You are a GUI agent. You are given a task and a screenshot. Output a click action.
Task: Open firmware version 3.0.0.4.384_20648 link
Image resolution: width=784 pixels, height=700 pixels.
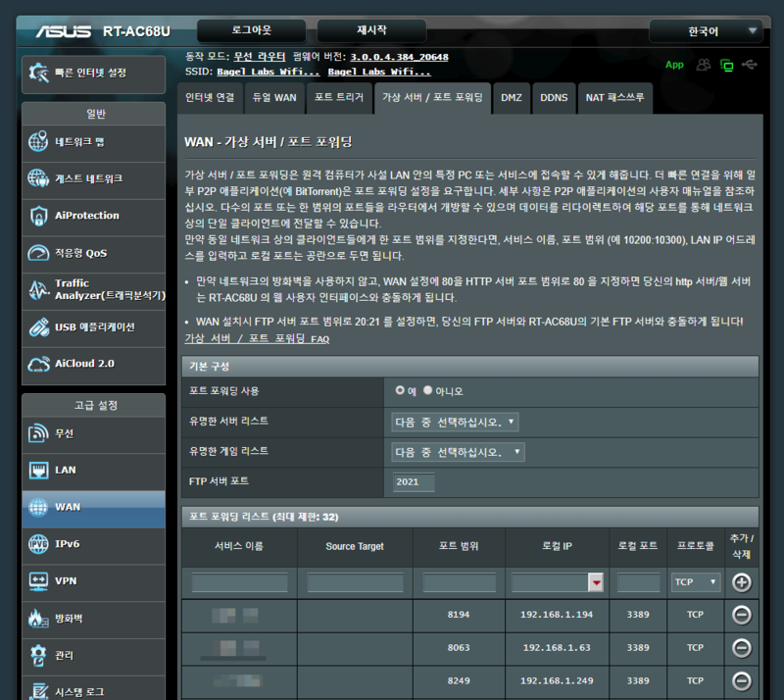(399, 57)
